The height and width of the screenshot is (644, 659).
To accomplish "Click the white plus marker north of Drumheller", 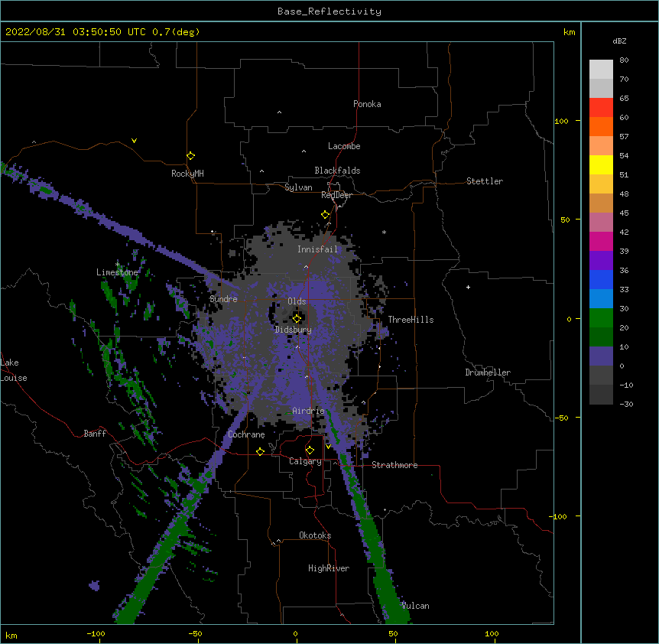I will tap(468, 287).
